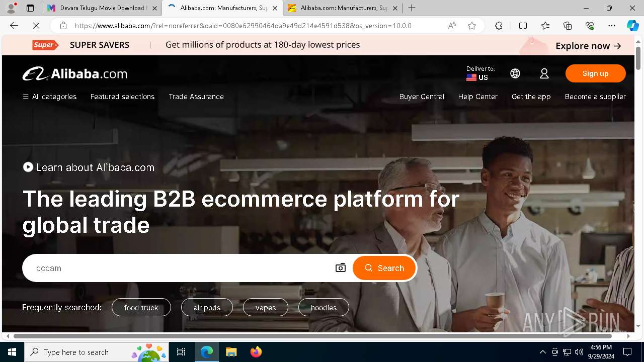Open Firefox from the taskbar

256,352
